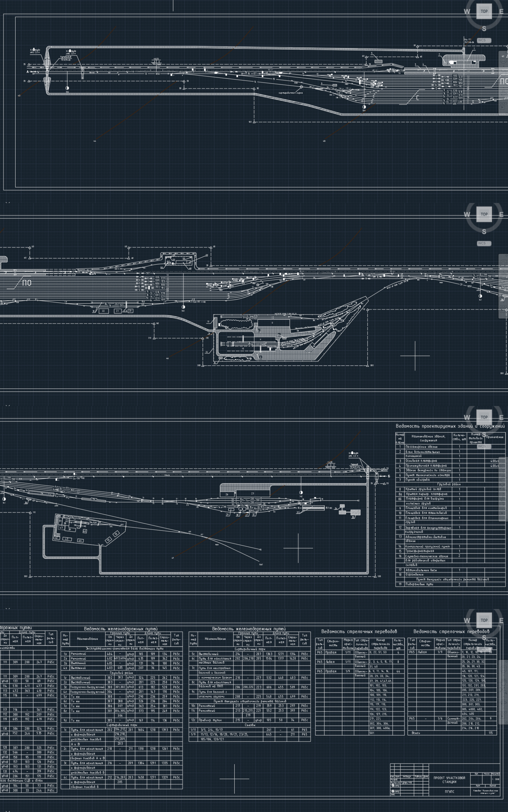Select the 'Всего' row label in the switches table
Image resolution: width=508 pixels, height=812 pixels.
[x=416, y=733]
